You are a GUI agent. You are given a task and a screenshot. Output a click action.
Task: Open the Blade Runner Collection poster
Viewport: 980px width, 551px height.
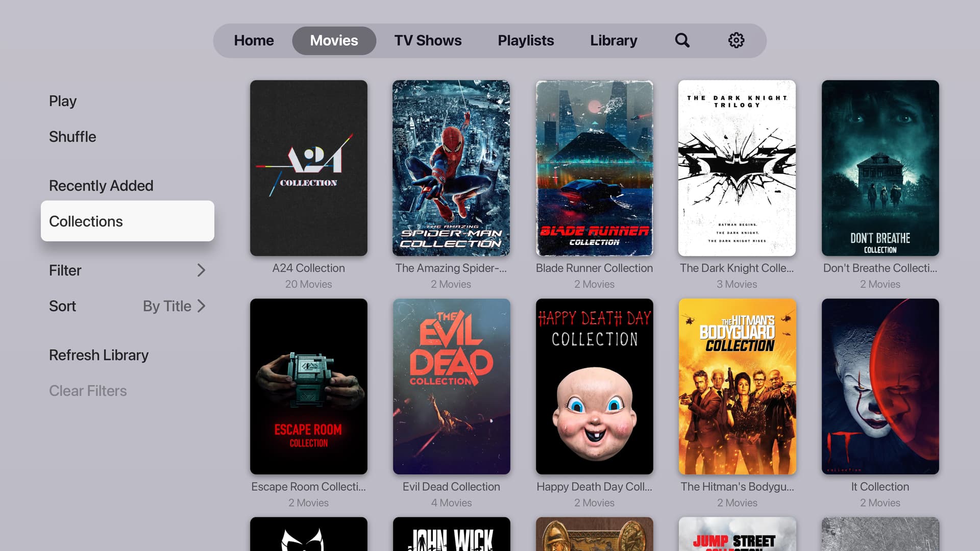pos(594,168)
